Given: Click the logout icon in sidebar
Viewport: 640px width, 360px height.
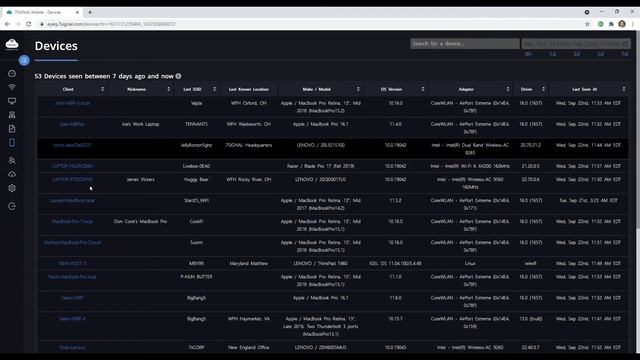Looking at the screenshot, I should (12, 206).
